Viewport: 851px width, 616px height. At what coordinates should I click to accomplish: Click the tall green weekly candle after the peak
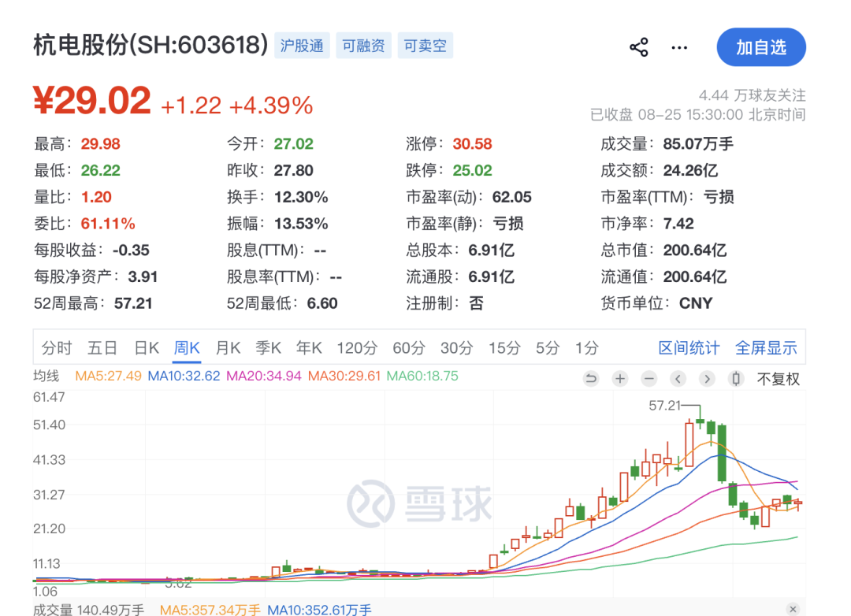point(722,453)
